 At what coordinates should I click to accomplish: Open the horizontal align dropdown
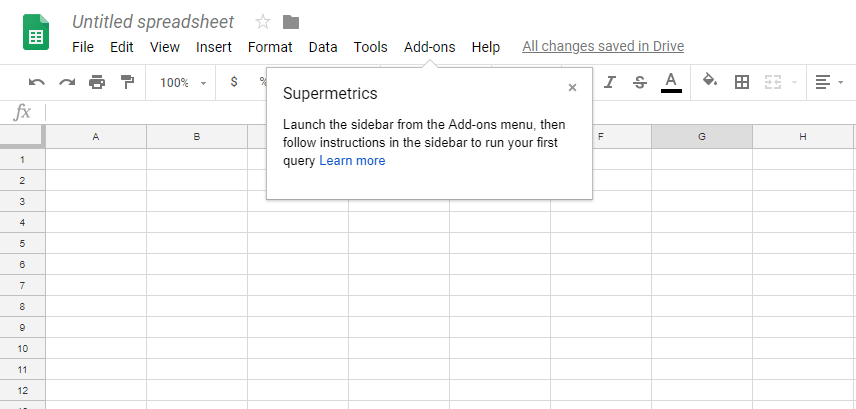tap(827, 82)
